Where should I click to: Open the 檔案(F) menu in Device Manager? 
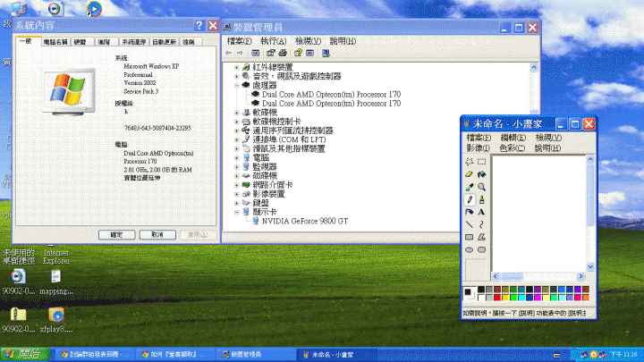[x=239, y=41]
